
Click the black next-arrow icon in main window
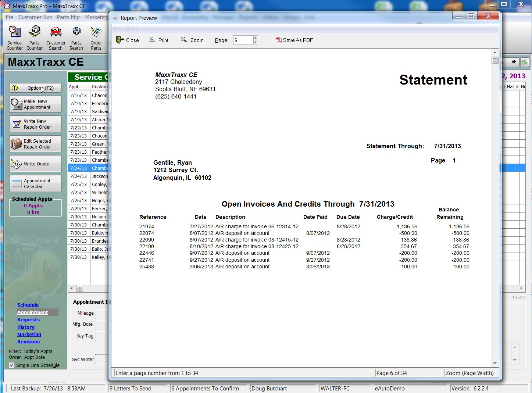click(x=514, y=62)
